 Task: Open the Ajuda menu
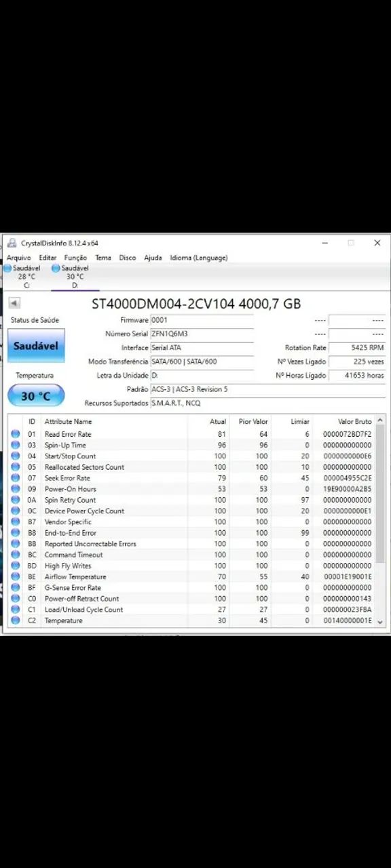click(153, 258)
